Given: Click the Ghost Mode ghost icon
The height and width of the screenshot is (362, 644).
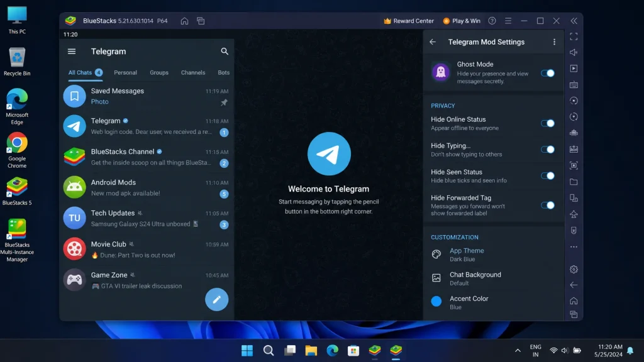Looking at the screenshot, I should click(x=441, y=72).
